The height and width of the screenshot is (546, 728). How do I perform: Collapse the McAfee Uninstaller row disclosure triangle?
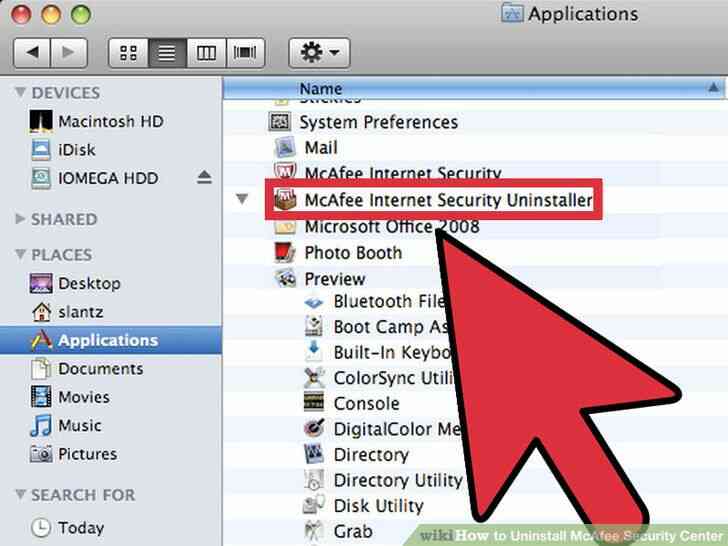(242, 199)
